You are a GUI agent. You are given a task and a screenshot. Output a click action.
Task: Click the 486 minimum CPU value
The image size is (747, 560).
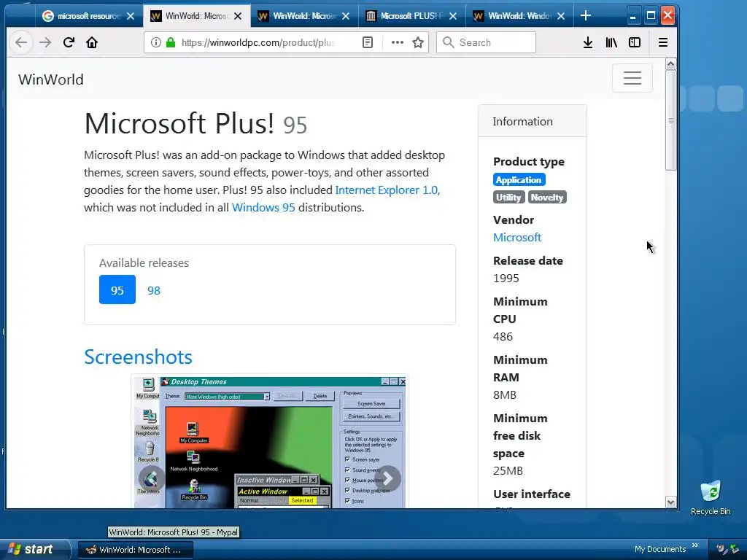coord(503,337)
